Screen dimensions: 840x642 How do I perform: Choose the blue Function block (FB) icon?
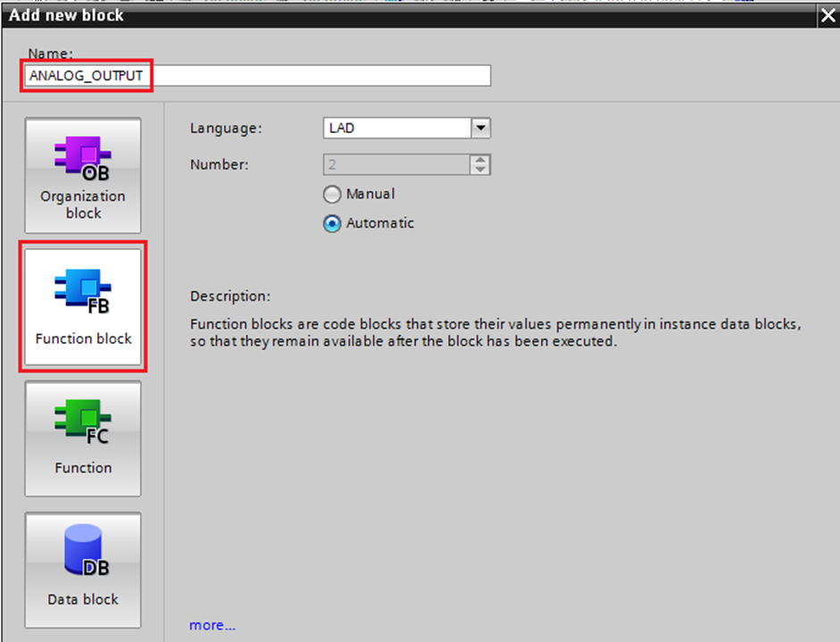coord(82,289)
